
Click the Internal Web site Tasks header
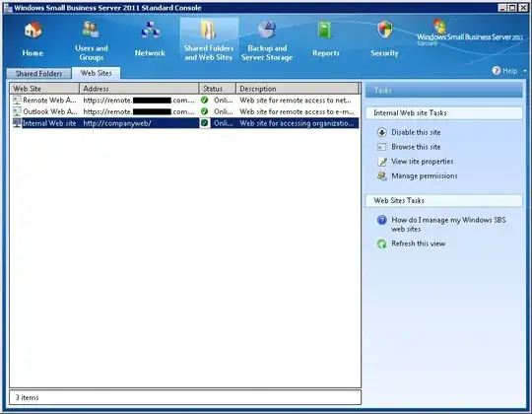coord(444,113)
